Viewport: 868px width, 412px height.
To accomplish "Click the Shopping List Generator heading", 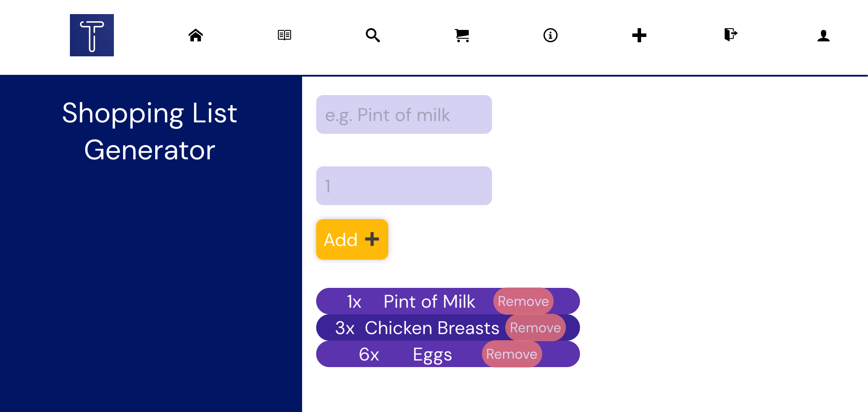I will coord(150,131).
